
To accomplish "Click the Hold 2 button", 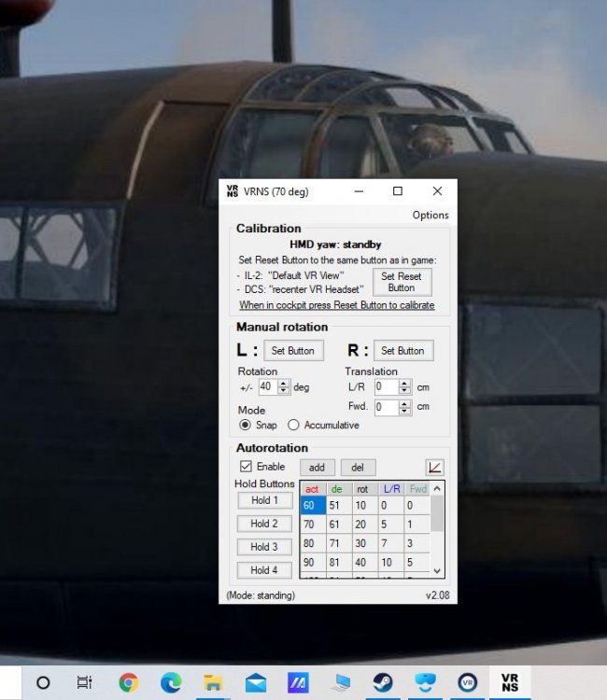I will (x=264, y=524).
